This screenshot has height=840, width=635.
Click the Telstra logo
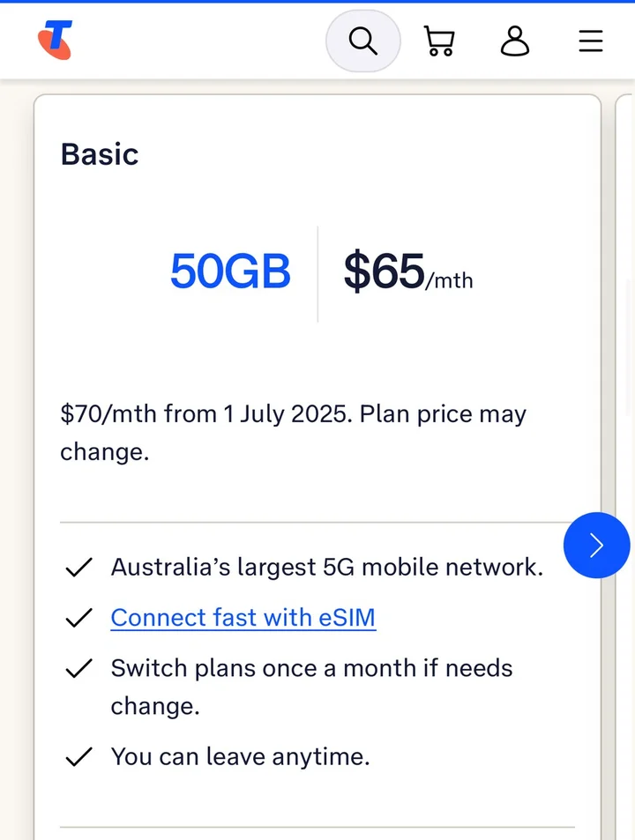[55, 41]
